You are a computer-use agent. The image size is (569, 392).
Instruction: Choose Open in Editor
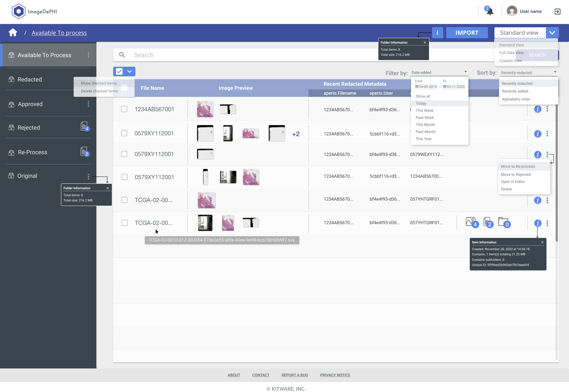click(x=513, y=181)
